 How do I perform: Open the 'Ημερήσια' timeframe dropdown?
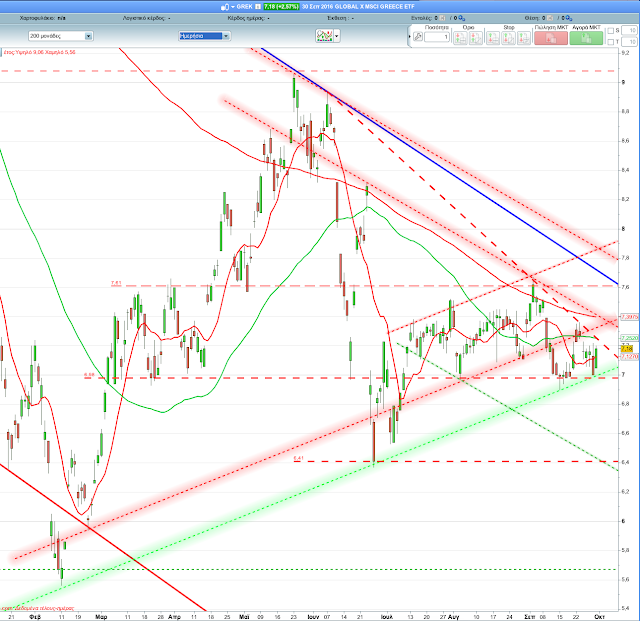point(204,36)
